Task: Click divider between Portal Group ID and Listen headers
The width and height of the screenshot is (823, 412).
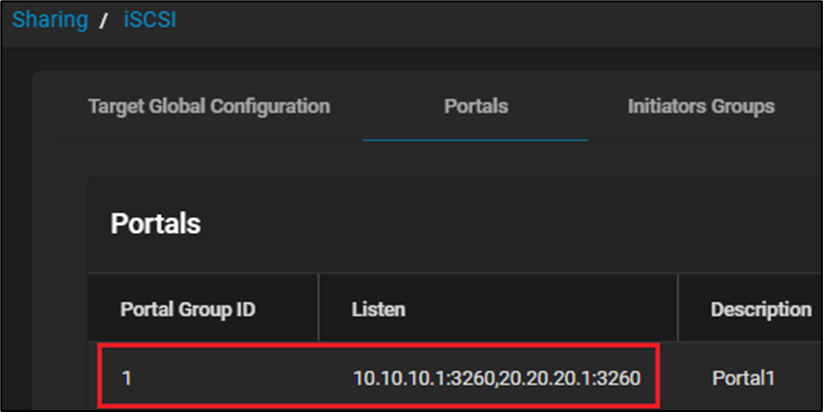Action: 318,310
